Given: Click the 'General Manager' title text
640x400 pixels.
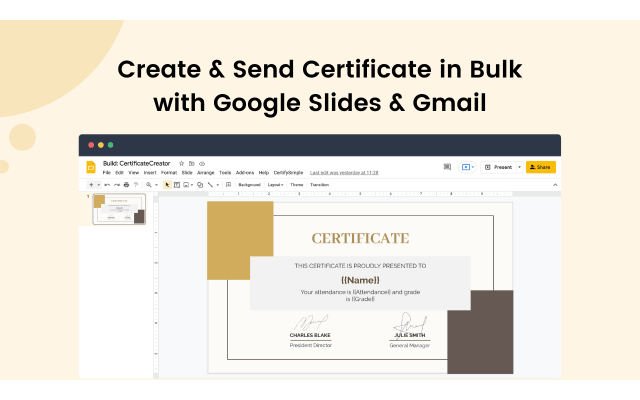Looking at the screenshot, I should tap(410, 345).
